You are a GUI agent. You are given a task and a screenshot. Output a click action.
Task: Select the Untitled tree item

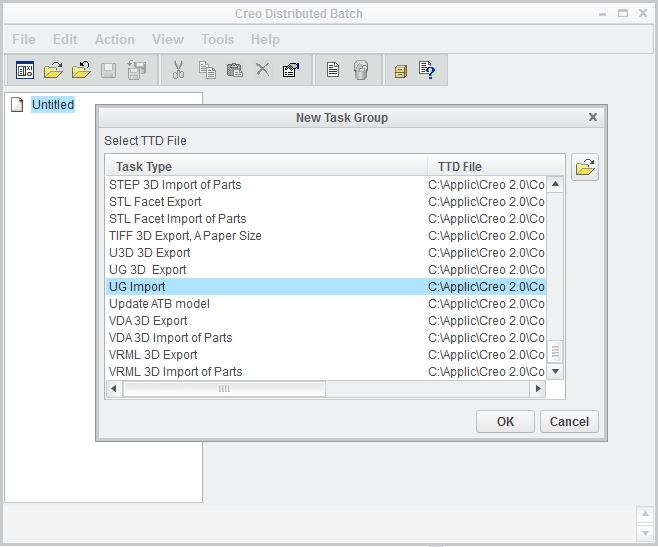53,105
